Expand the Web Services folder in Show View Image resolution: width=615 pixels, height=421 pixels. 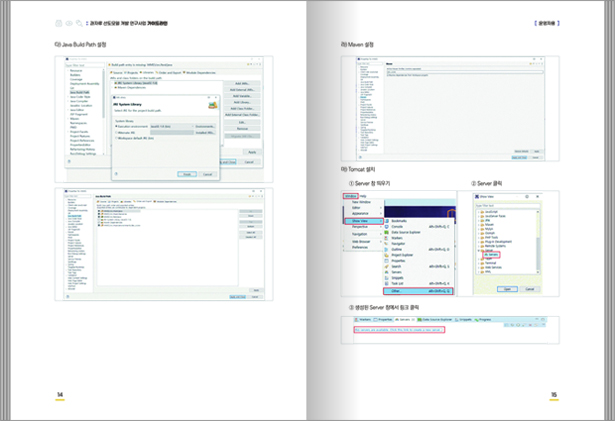pos(478,267)
